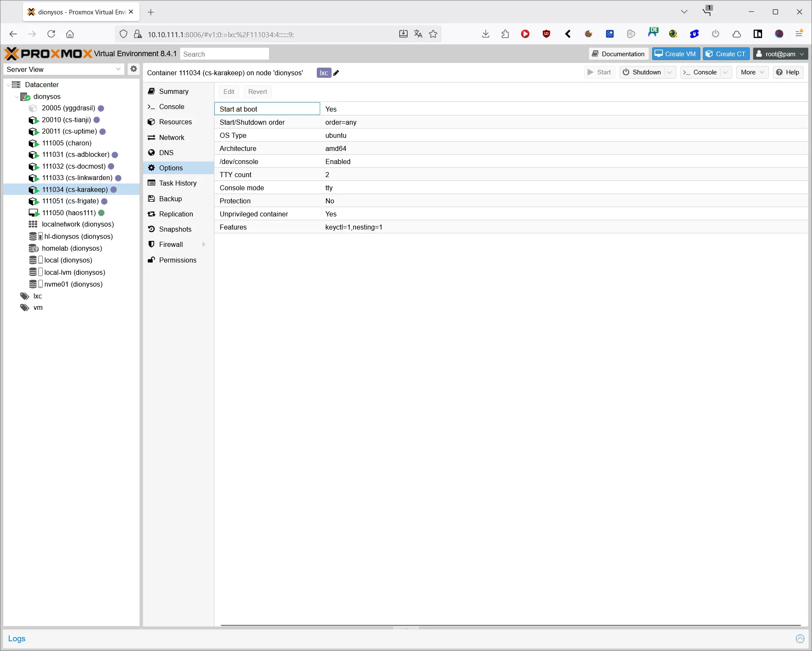The image size is (812, 651).
Task: Open the Snapshots section
Action: 175,229
